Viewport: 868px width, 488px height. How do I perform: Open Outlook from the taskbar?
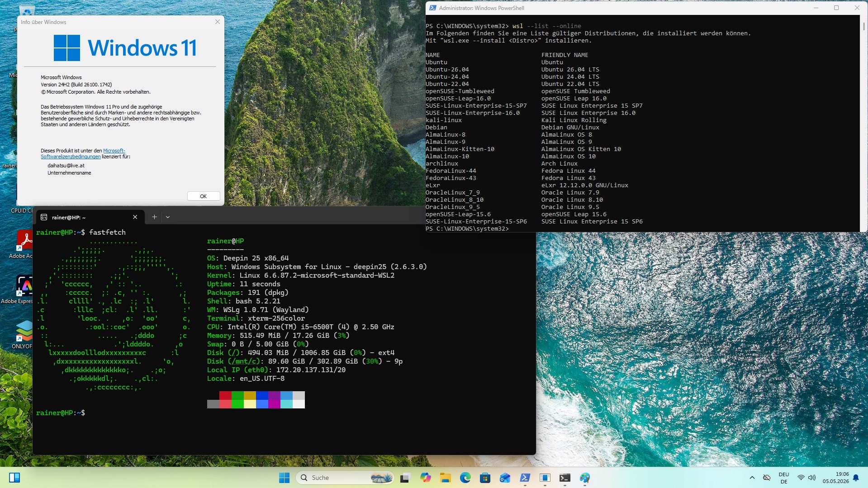(x=505, y=478)
